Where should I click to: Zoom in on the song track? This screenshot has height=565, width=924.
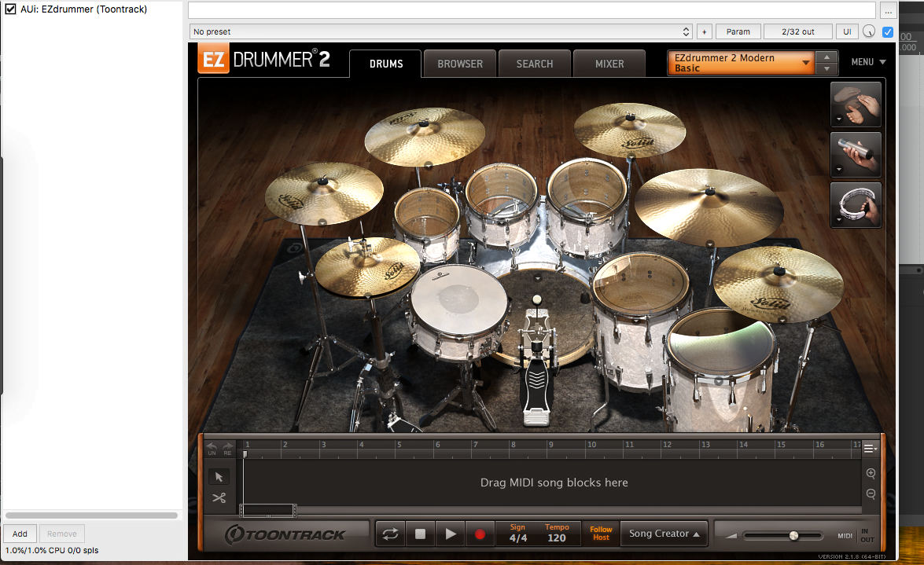(x=871, y=473)
